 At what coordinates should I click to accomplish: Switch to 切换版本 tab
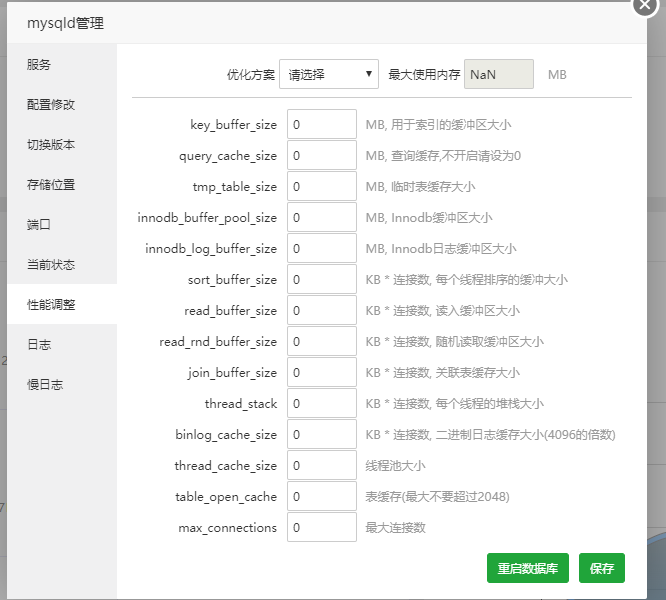click(62, 144)
